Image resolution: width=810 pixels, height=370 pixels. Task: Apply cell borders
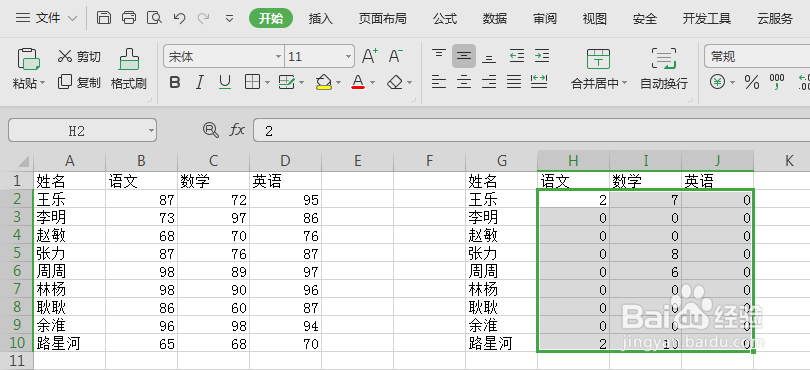(x=252, y=82)
